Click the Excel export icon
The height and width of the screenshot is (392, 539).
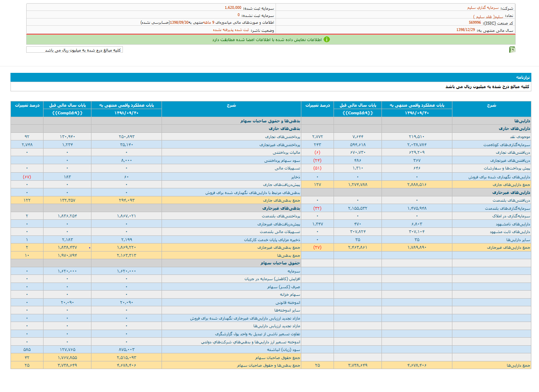pos(512,50)
